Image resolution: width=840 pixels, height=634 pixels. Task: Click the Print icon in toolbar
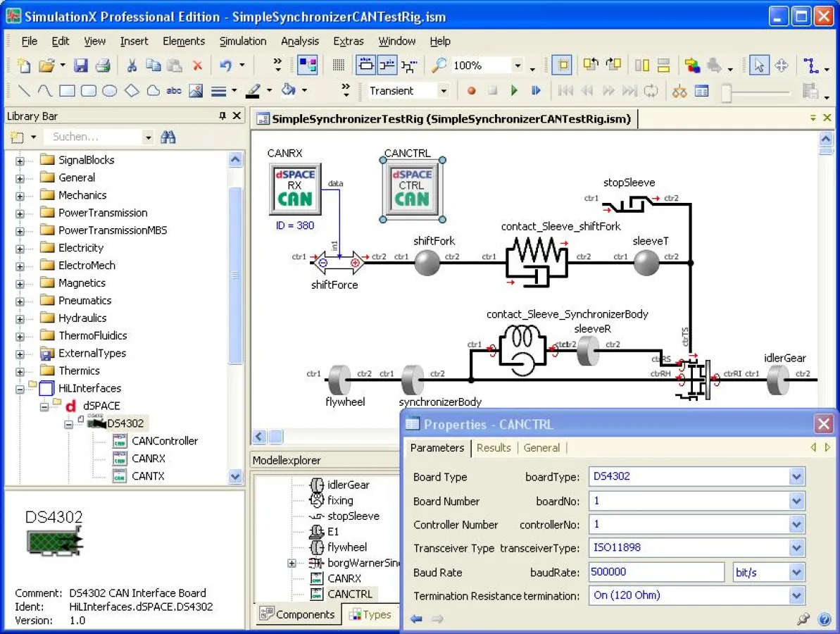click(x=103, y=66)
